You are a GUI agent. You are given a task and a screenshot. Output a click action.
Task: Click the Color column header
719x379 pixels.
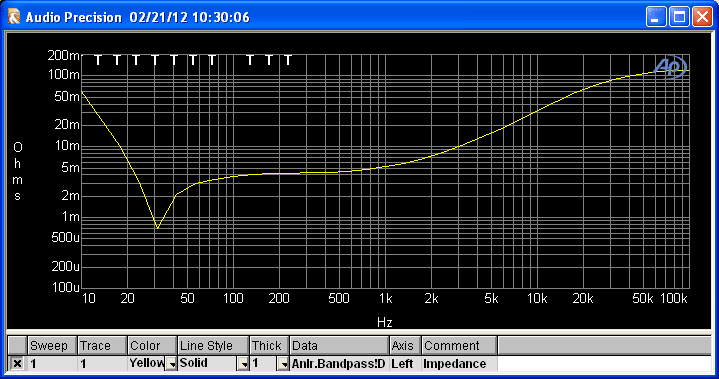point(152,346)
